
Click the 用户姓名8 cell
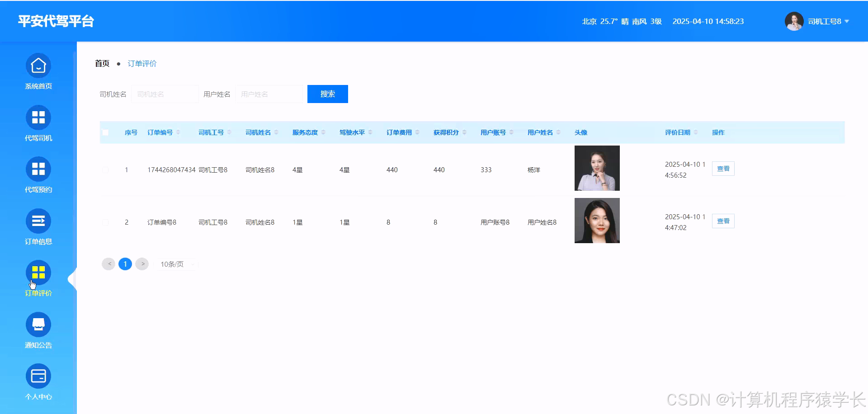[x=542, y=222]
